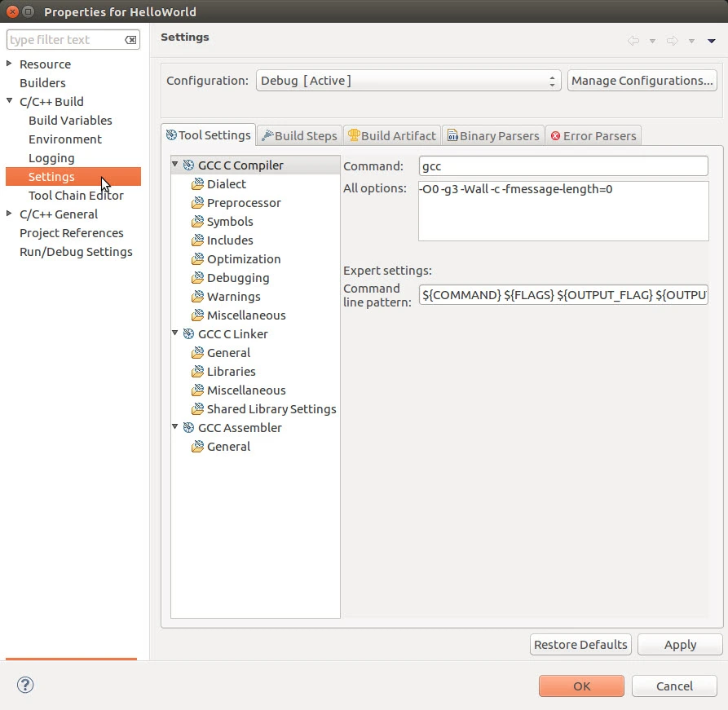Collapse the GCC C Compiler tree node
728x710 pixels.
[175, 165]
